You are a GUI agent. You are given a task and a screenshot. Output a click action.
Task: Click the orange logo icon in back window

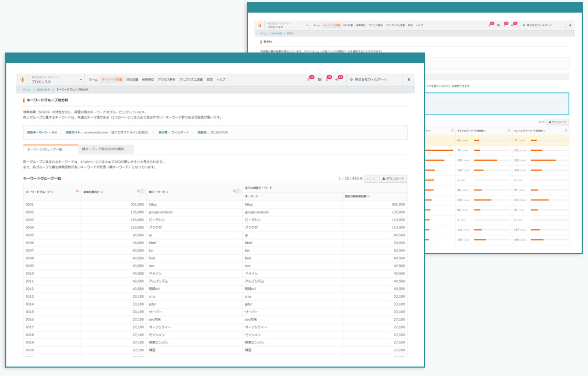[x=259, y=26]
